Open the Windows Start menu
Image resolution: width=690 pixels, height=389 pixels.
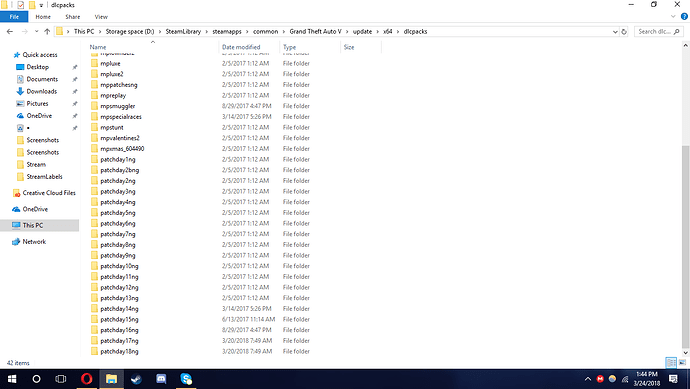click(x=12, y=379)
